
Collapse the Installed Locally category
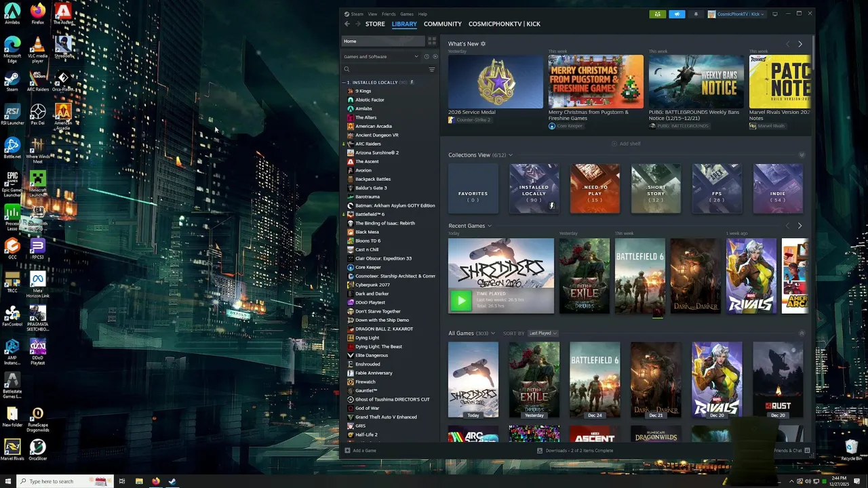pyautogui.click(x=343, y=83)
